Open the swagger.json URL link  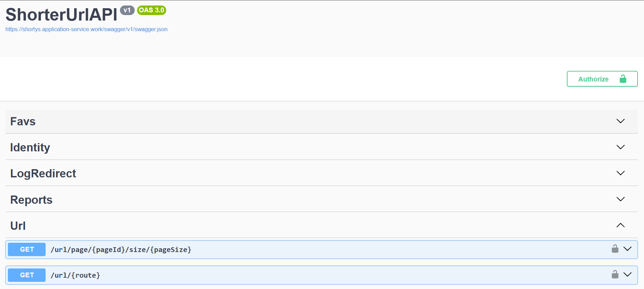86,29
